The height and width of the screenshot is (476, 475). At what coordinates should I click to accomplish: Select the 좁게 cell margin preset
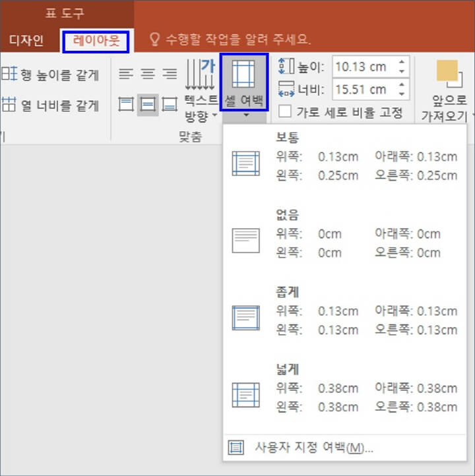pos(345,312)
